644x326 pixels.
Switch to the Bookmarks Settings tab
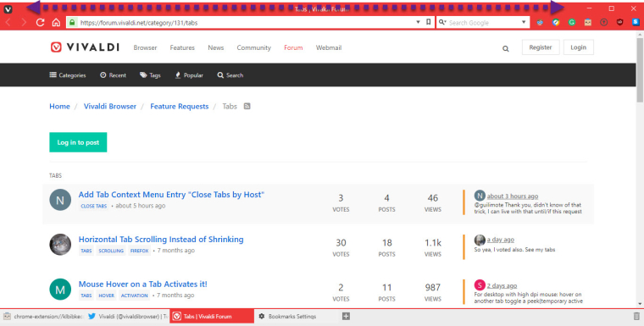point(296,316)
